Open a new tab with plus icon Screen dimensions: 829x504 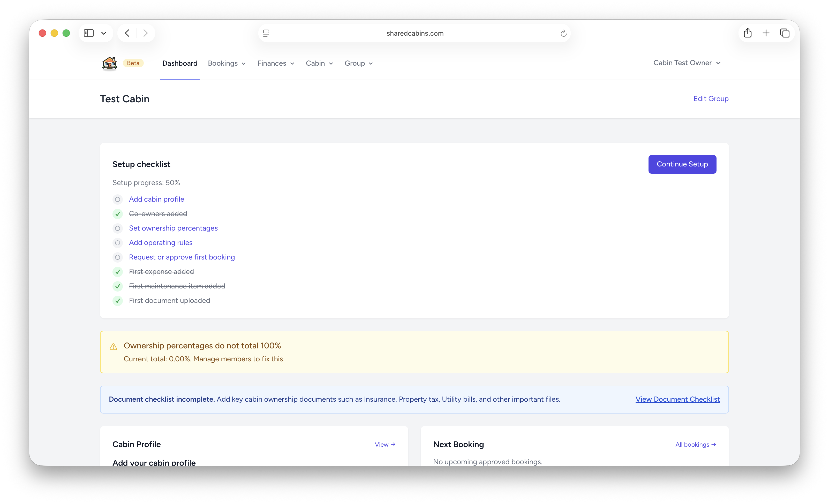pos(766,33)
